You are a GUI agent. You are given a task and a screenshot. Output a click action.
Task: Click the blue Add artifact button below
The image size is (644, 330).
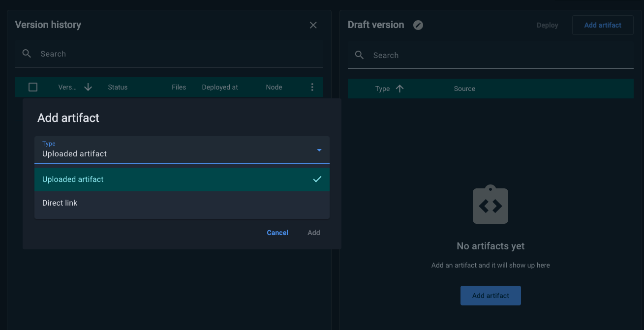[491, 296]
